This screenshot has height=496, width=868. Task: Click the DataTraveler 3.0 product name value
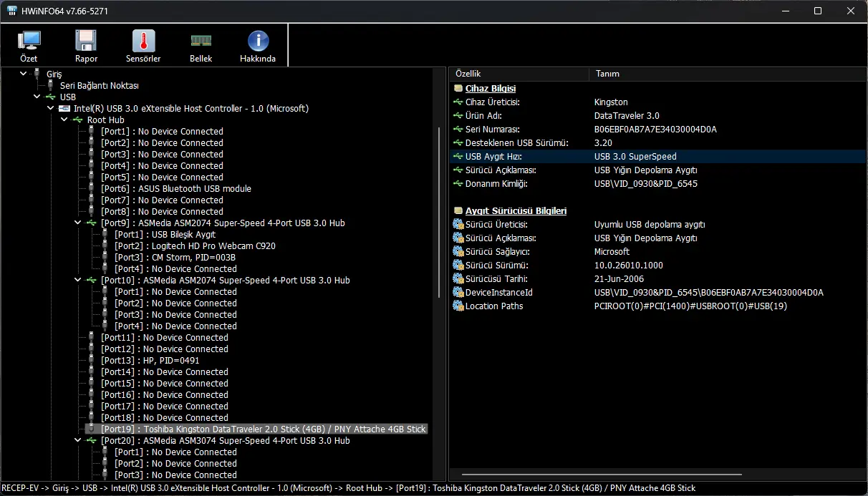tap(627, 116)
